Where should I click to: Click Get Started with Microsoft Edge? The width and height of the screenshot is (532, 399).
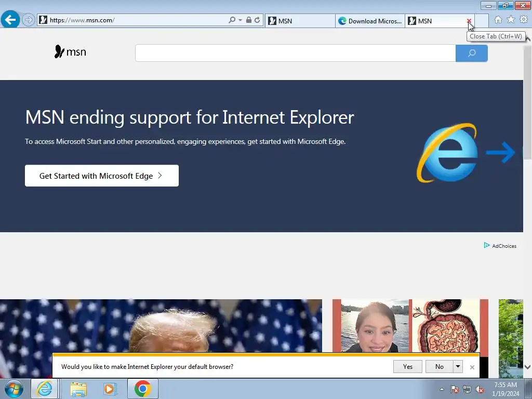[101, 176]
